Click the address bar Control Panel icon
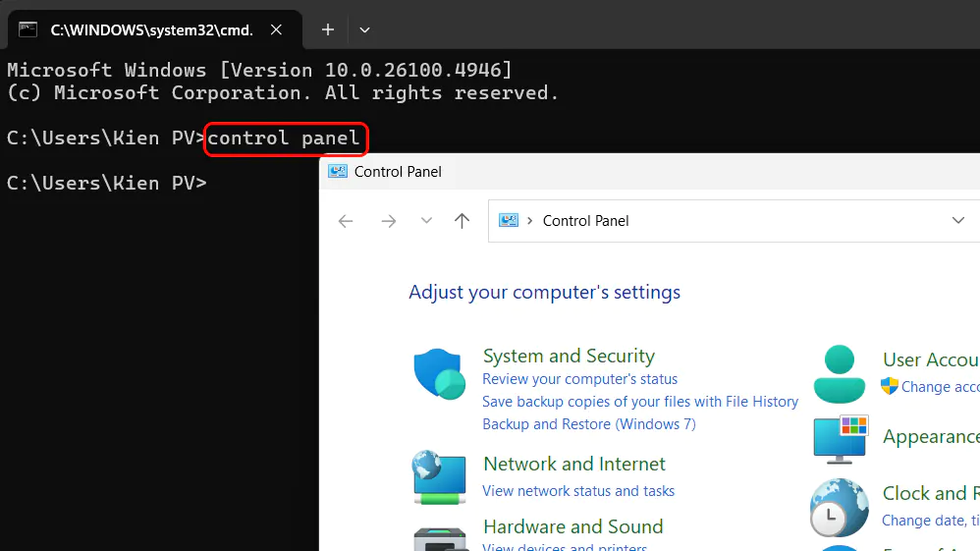The width and height of the screenshot is (980, 551). [x=508, y=220]
